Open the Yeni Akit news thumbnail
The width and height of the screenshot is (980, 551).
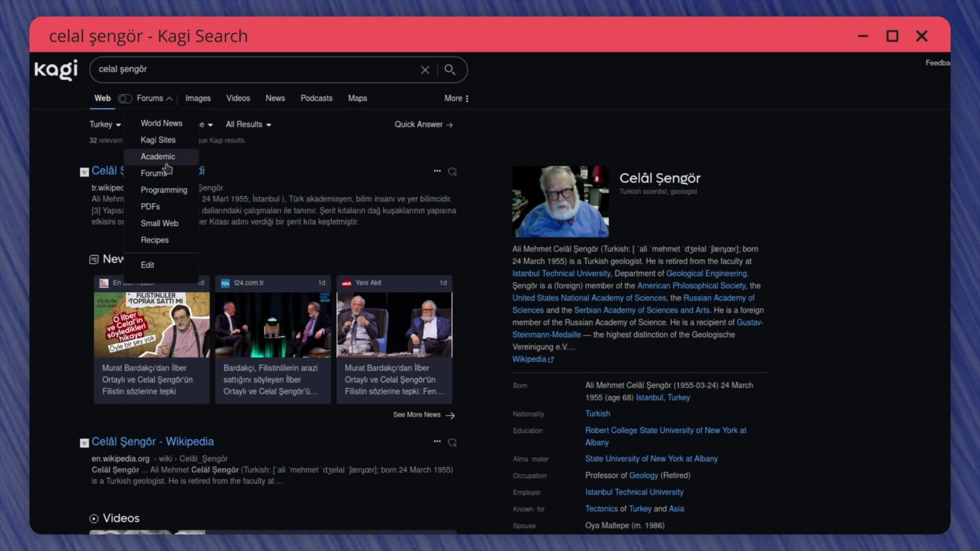click(x=395, y=324)
